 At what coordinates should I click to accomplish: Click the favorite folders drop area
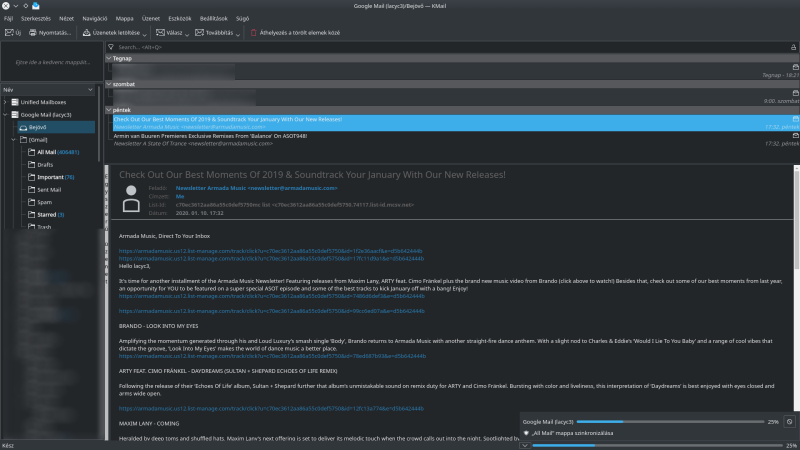coord(52,62)
